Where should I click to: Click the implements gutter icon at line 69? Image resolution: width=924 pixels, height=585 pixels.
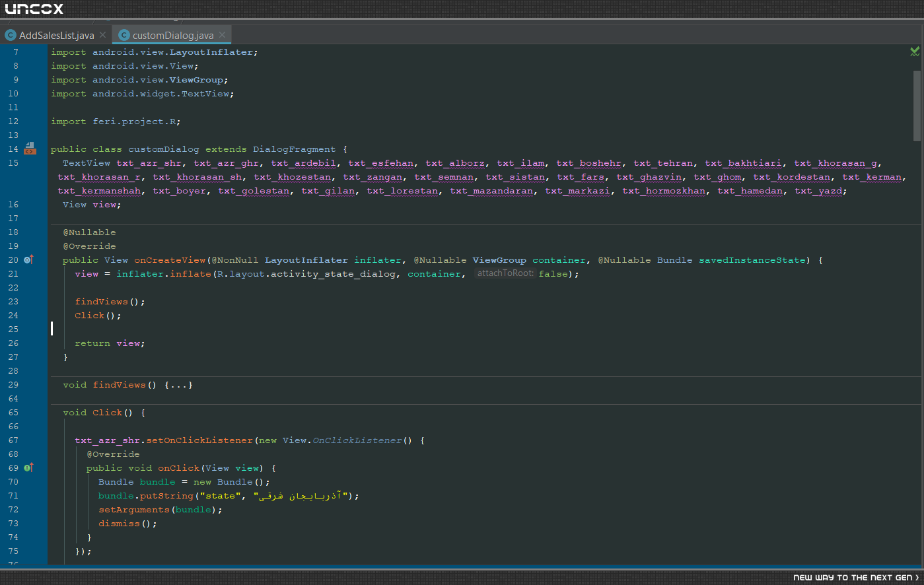(28, 467)
